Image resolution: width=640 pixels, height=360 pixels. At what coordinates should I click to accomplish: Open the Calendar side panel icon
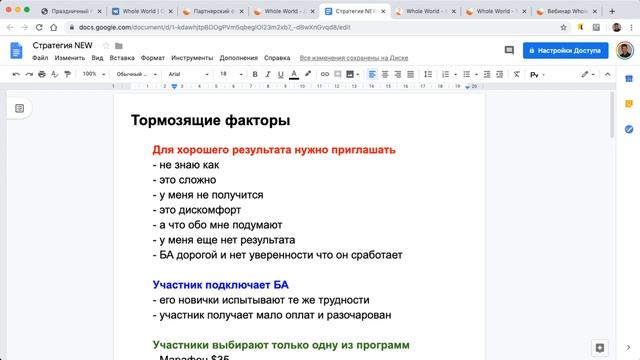click(629, 78)
